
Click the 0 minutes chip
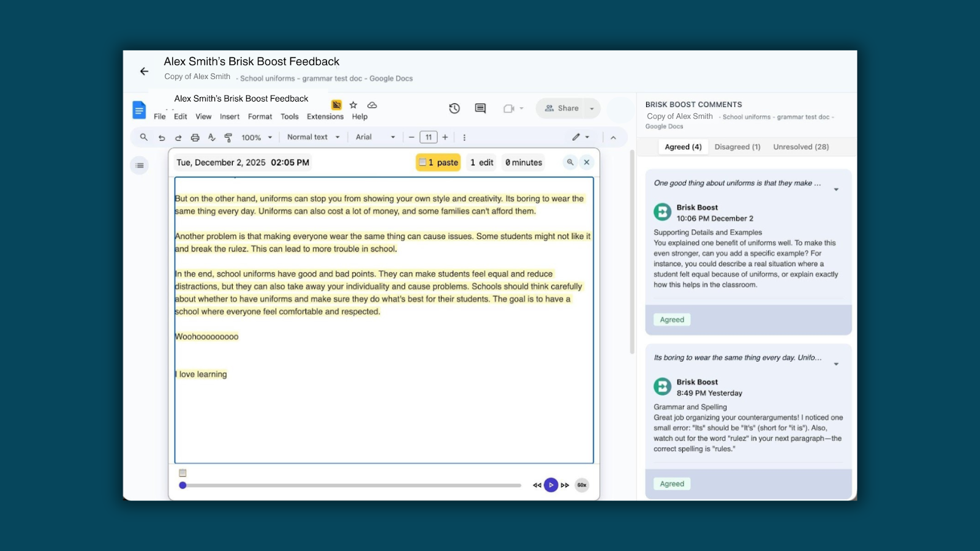(x=524, y=162)
